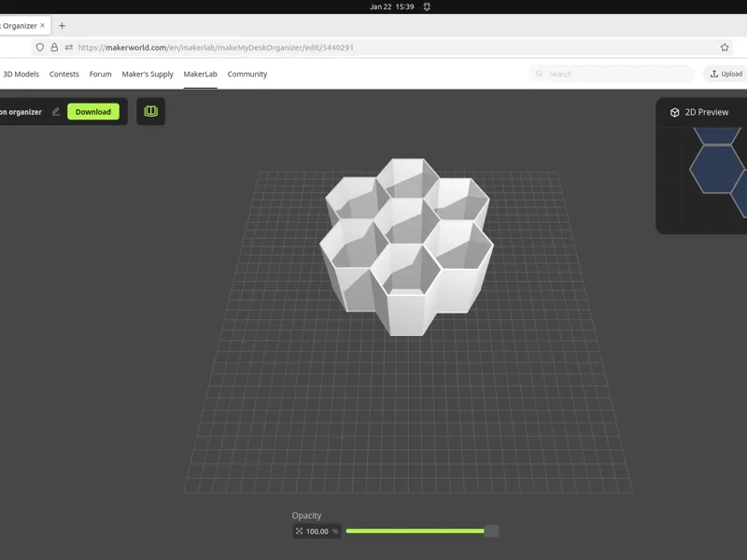Go to the Contests page
Viewport: 747px width, 560px height.
point(63,74)
